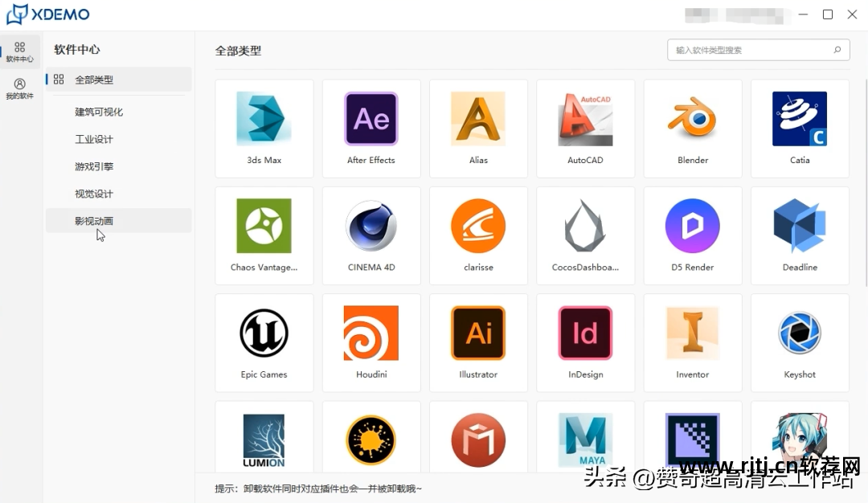Maximize the XDEMO window

828,14
